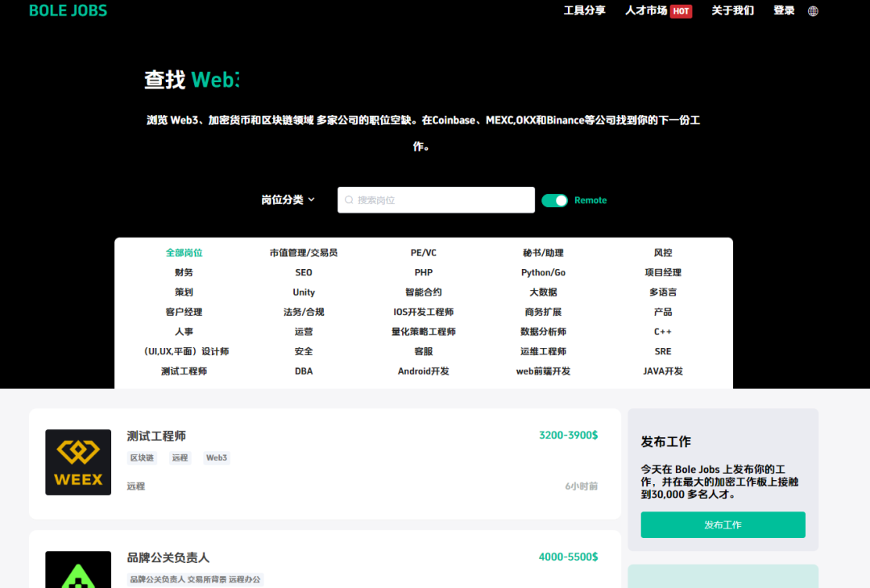Screen dimensions: 870x588
Task: Select 产品 category
Action: (x=663, y=312)
